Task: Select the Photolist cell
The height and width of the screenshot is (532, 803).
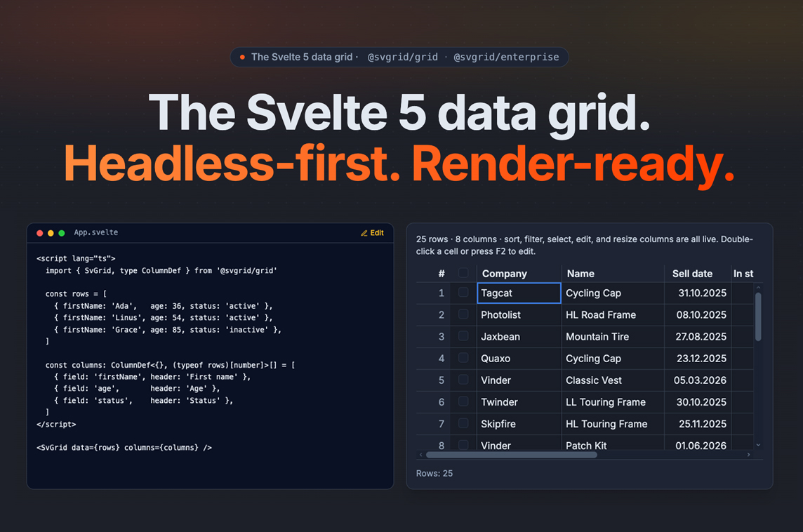Action: click(519, 315)
